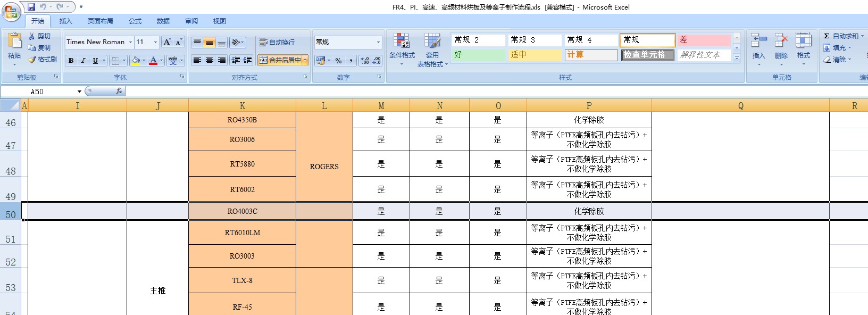Open Conditional Formatting (条件格式)

[402, 48]
